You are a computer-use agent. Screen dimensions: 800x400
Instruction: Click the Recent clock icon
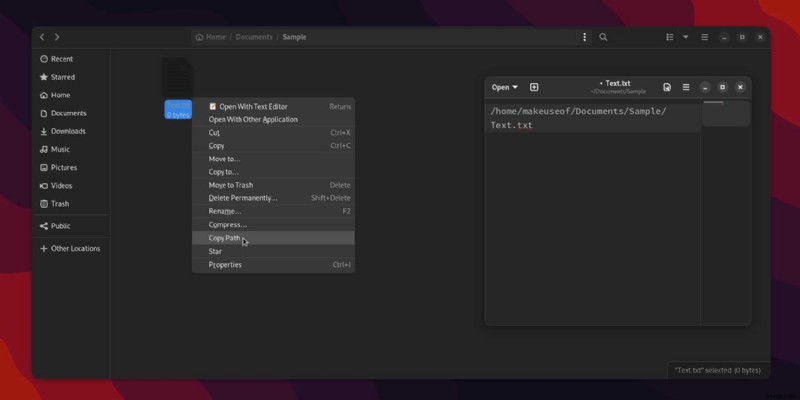point(44,59)
